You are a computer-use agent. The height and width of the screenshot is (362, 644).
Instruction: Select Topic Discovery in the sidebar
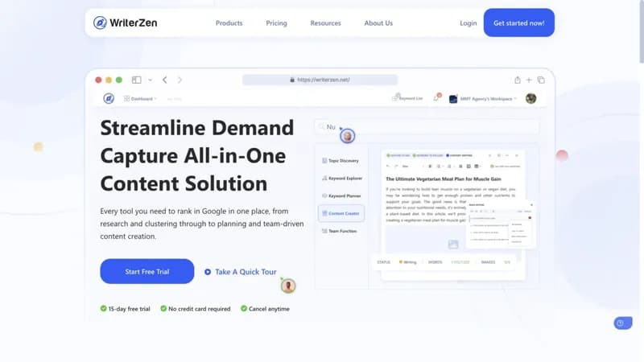pyautogui.click(x=341, y=161)
